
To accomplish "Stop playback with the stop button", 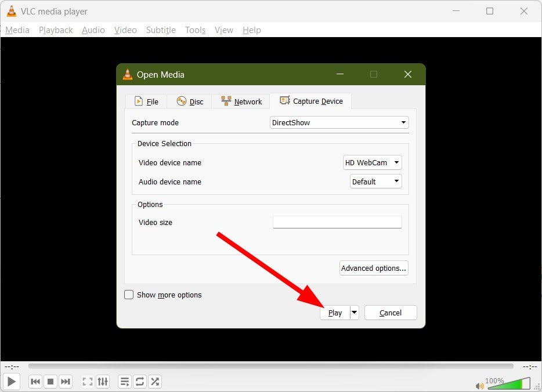I will point(50,382).
